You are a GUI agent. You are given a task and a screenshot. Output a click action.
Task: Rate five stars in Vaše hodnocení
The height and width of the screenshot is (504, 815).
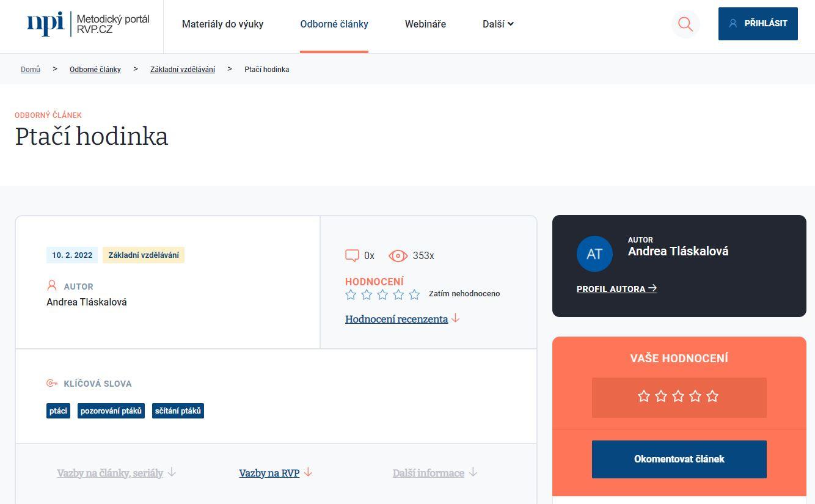(x=712, y=396)
